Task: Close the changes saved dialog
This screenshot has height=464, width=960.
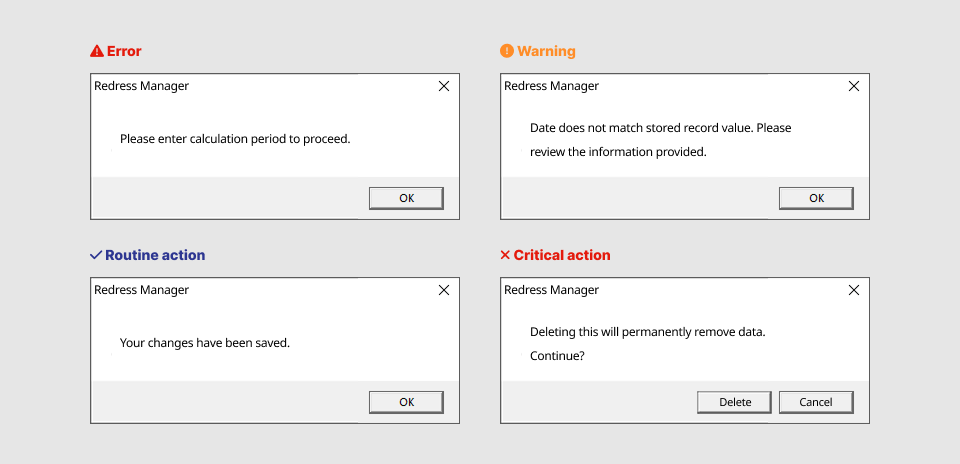Action: click(x=444, y=290)
